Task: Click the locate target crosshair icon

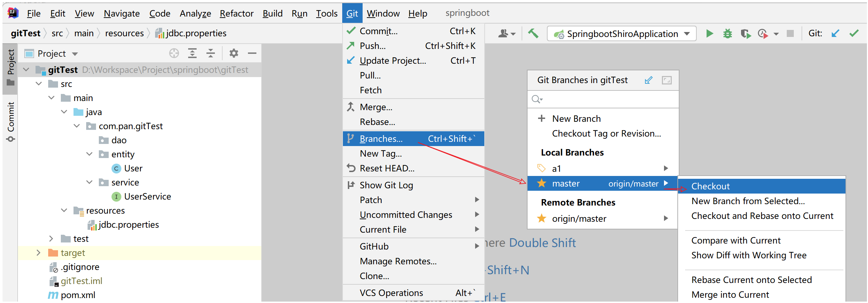Action: pyautogui.click(x=174, y=53)
